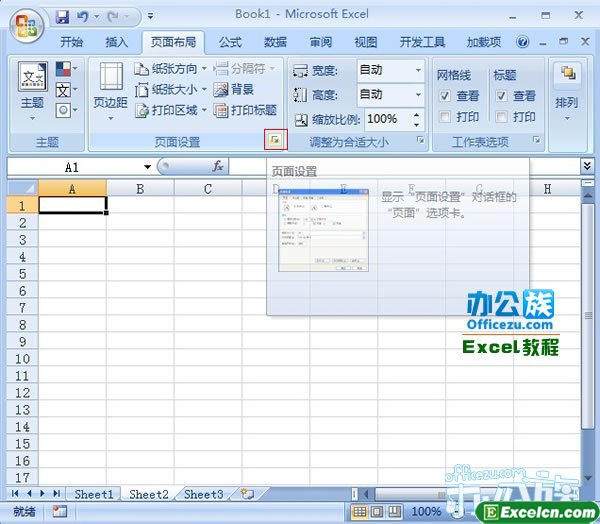
Task: Select row 5 header
Action: (x=23, y=274)
